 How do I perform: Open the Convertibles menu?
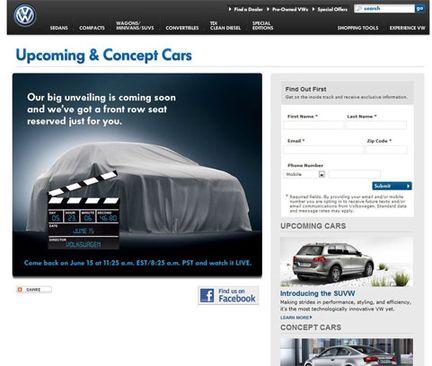point(182,28)
